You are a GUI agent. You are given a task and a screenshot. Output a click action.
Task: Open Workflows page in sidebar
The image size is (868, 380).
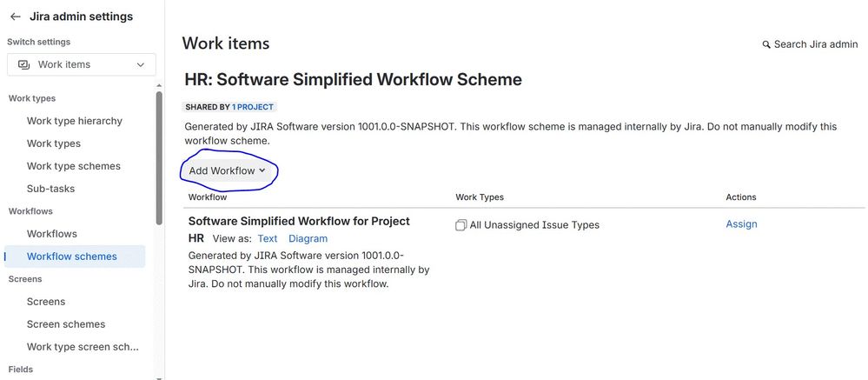pyautogui.click(x=52, y=234)
